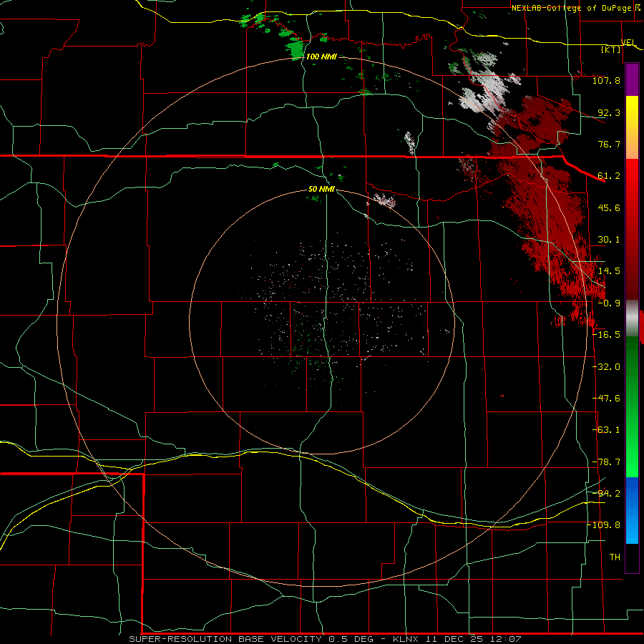Click the VEL legend title
The height and width of the screenshot is (644, 644).
(x=628, y=42)
